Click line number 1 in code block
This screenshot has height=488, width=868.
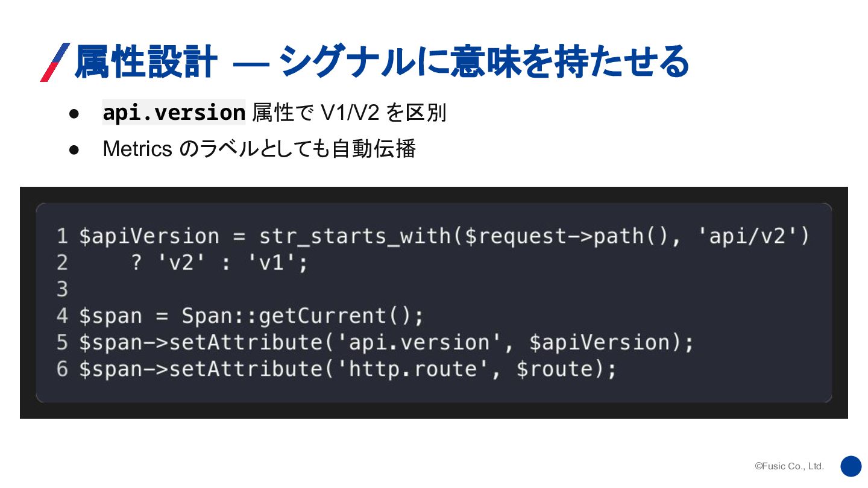(x=62, y=236)
